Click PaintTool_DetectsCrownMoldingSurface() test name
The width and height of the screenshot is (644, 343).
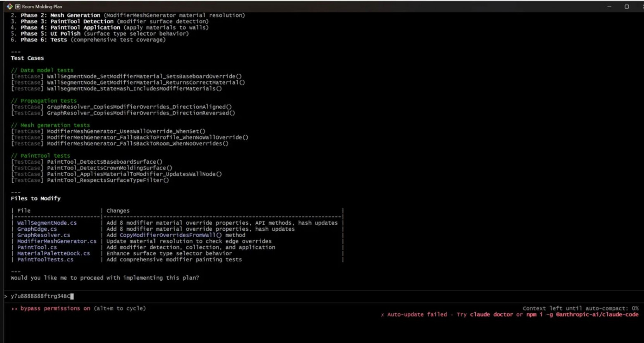coord(110,168)
